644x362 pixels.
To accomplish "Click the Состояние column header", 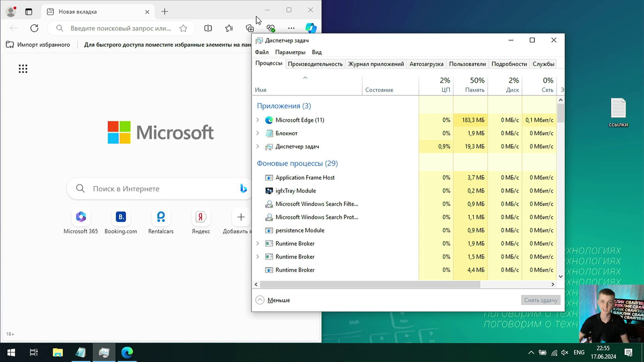I will [391, 85].
